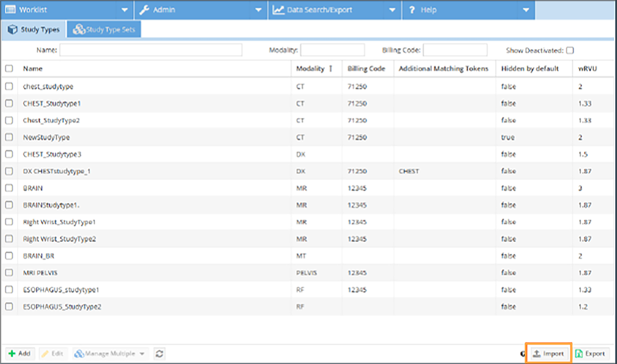This screenshot has height=364, width=617.
Task: Focus the Name filter text field
Action: (150, 50)
